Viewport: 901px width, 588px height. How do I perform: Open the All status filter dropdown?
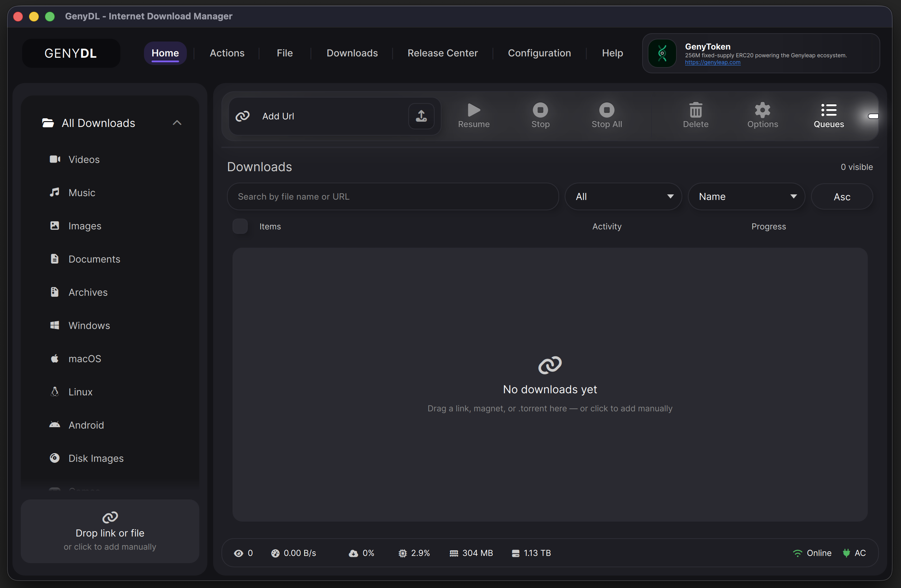(623, 197)
